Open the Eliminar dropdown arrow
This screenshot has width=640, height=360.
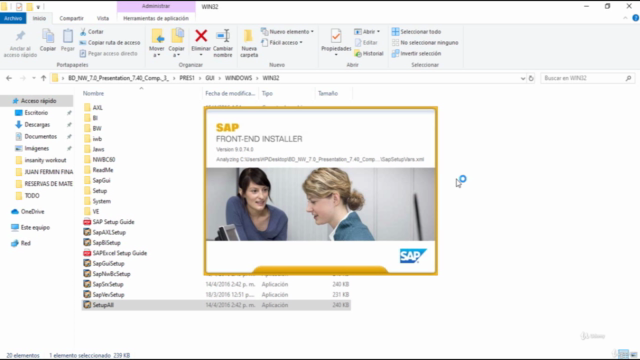(201, 55)
